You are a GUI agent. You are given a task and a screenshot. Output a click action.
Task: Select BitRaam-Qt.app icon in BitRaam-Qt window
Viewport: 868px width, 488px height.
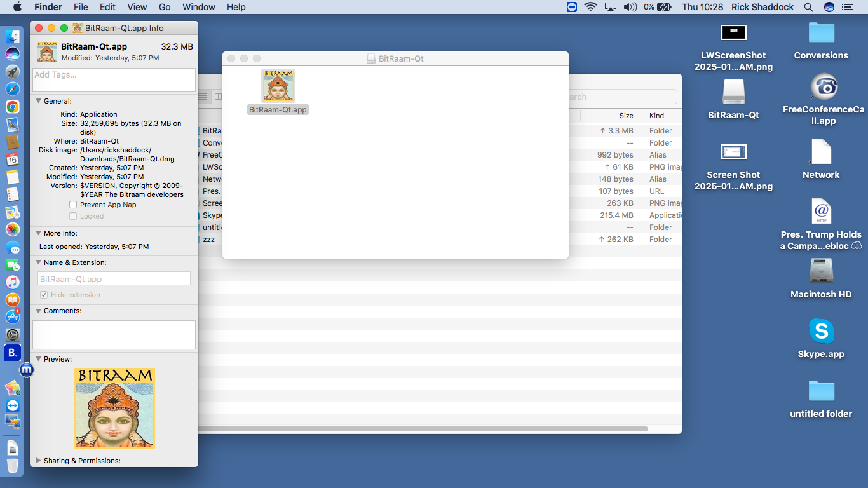coord(278,86)
